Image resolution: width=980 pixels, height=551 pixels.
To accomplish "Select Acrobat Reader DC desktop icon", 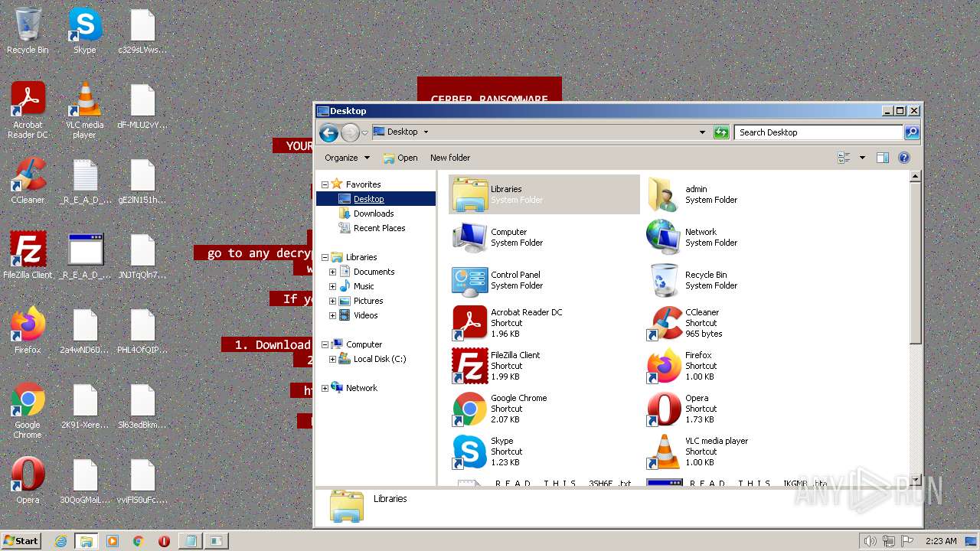I will tap(28, 110).
